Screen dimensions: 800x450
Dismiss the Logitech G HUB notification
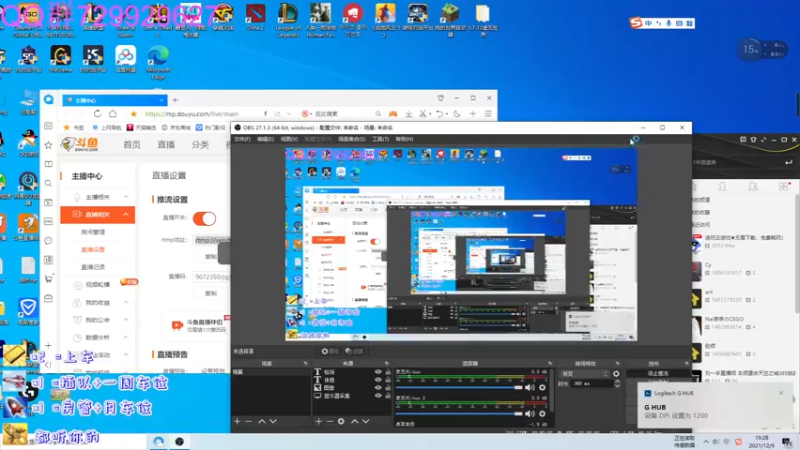(x=781, y=393)
